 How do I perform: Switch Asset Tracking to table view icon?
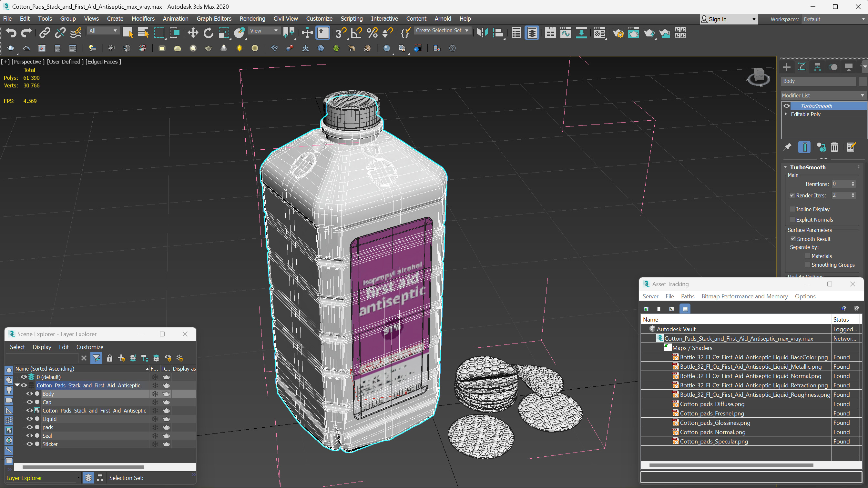pyautogui.click(x=685, y=309)
